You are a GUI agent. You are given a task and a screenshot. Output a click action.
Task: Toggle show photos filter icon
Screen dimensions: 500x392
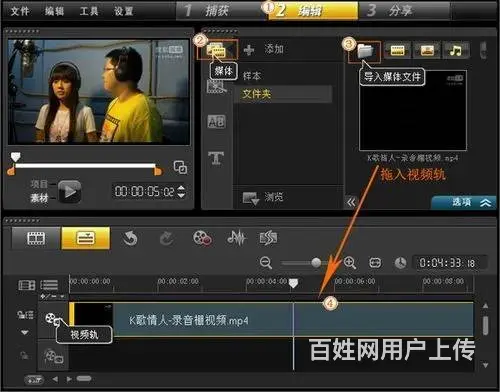427,50
